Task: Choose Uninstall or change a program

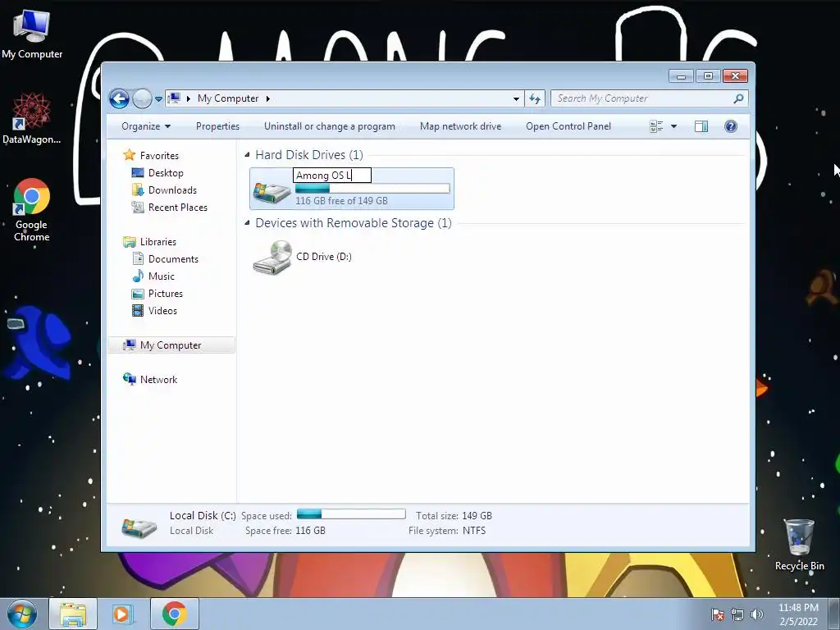Action: tap(330, 126)
